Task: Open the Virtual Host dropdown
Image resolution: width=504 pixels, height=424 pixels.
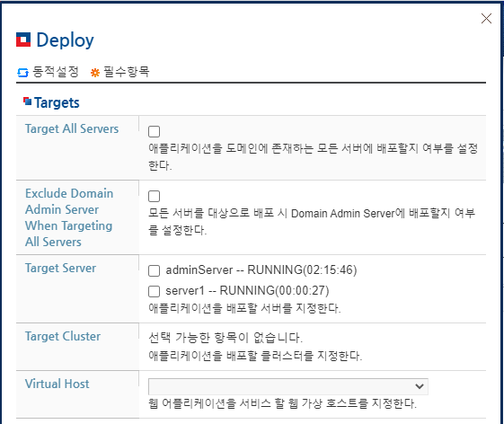Action: 288,386
